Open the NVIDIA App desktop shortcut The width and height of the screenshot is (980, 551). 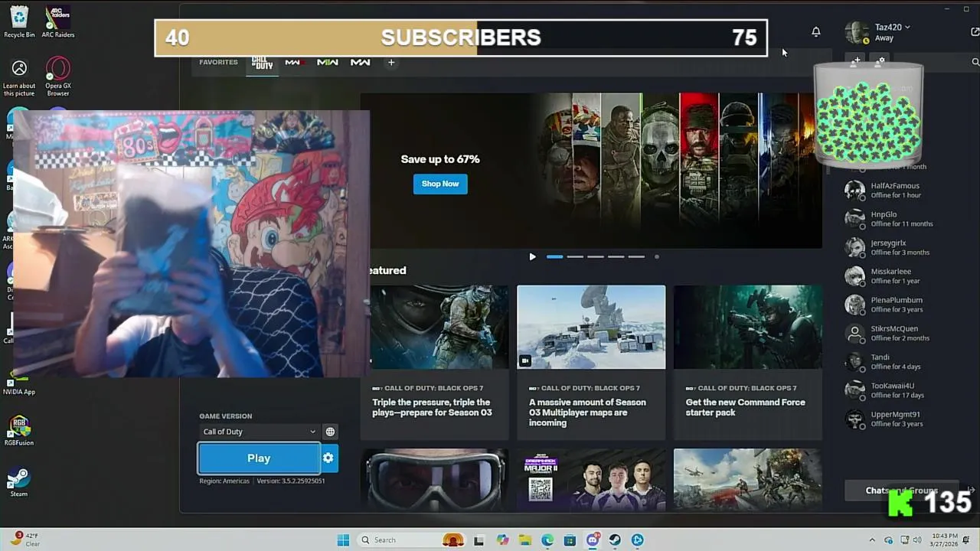[x=19, y=383]
